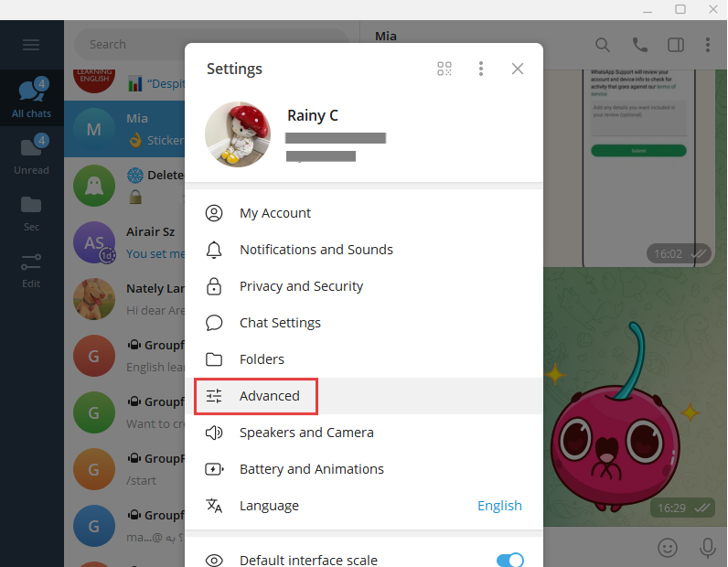Open Speakers and Camera settings
728x567 pixels.
coord(364,433)
